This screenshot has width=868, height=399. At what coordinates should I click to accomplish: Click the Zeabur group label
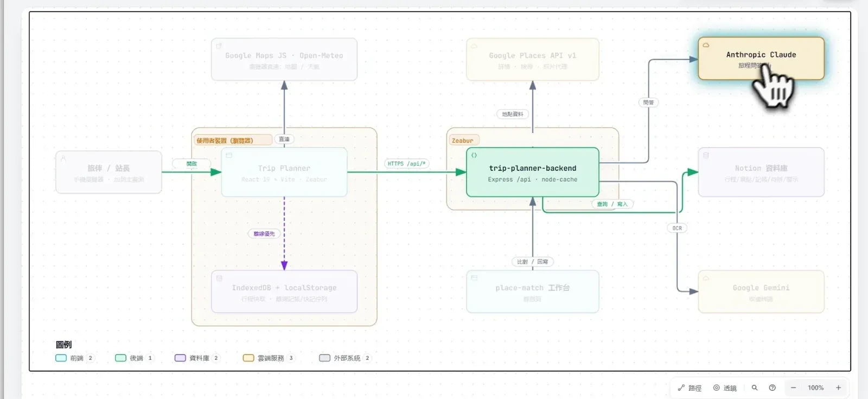pyautogui.click(x=463, y=141)
